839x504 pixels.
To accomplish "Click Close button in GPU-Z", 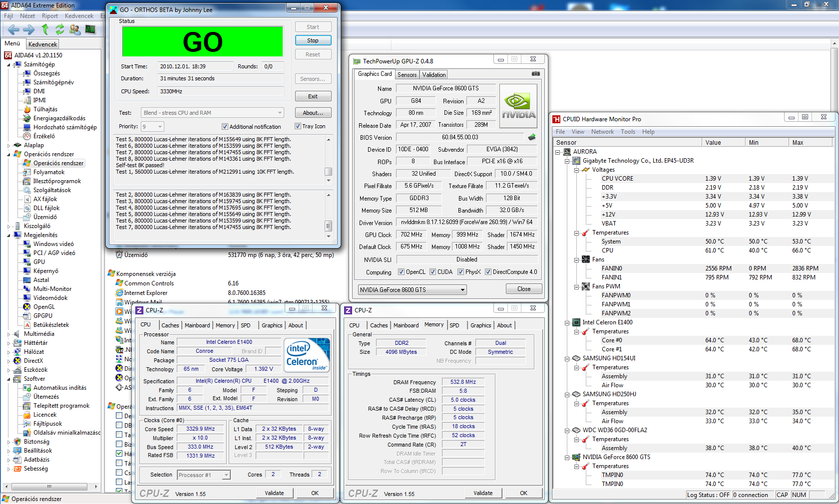I will tap(524, 289).
